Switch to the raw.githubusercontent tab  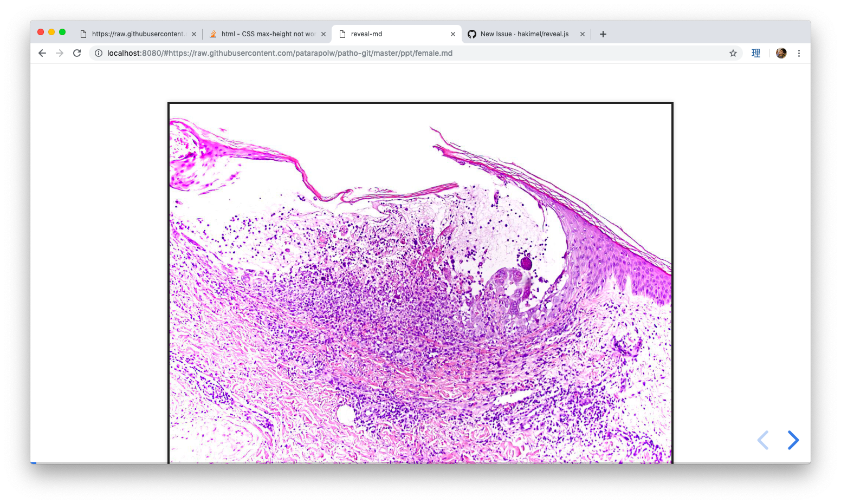click(138, 34)
